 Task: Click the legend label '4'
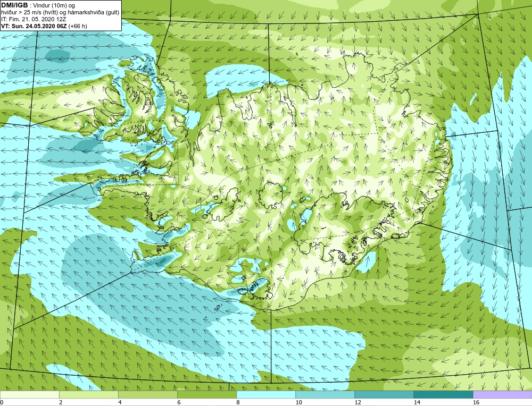pyautogui.click(x=120, y=402)
